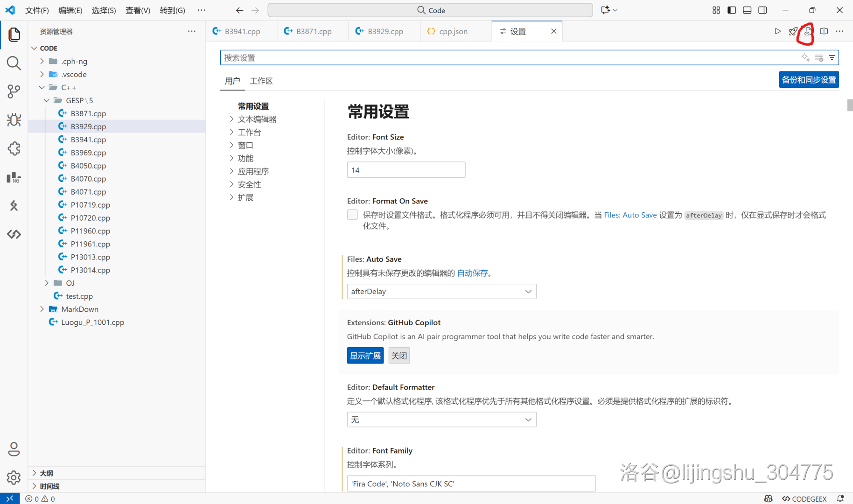Open the Copilot chat icon in title bar
The image size is (853, 504).
606,10
